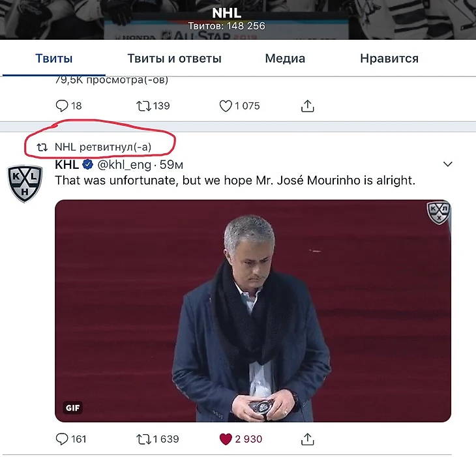476x457 pixels.
Task: Open the @khl_eng handle link
Action: click(x=125, y=164)
